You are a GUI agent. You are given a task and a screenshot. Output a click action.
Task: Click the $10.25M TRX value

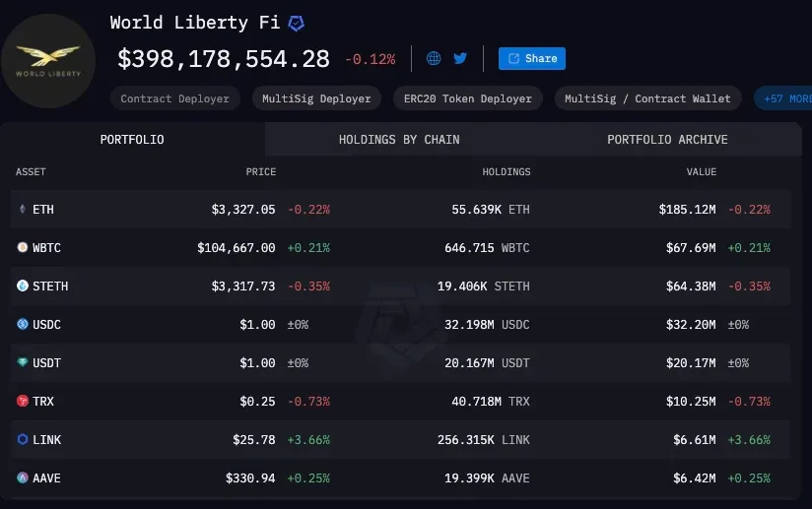coord(691,402)
